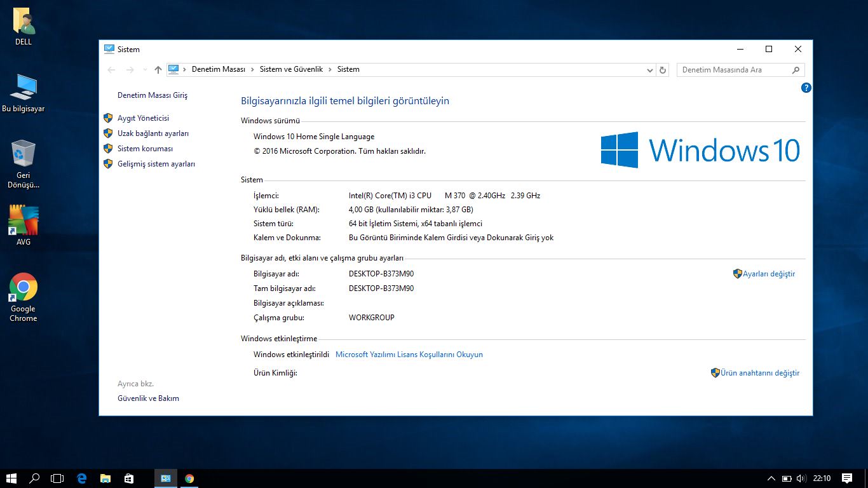Select Ayarları değiştir link
This screenshot has width=868, height=488.
tap(769, 274)
